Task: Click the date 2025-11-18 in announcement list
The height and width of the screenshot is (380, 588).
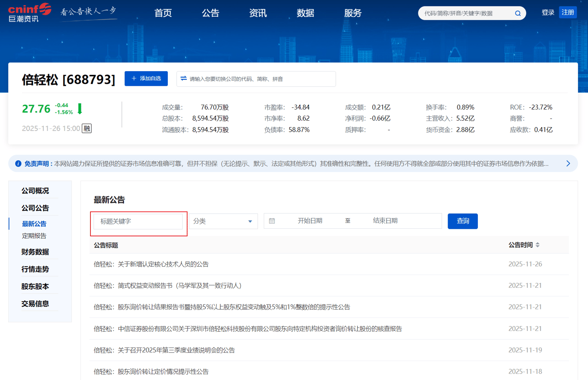Action: click(x=525, y=372)
